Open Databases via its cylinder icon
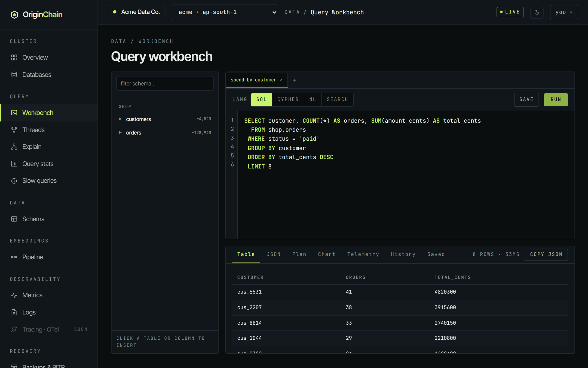588x368 pixels. (14, 75)
